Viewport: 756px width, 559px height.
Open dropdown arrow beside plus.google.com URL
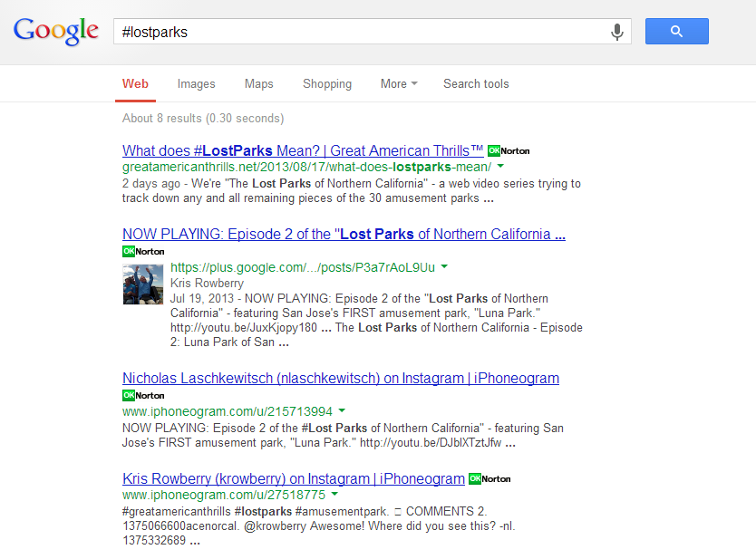444,267
